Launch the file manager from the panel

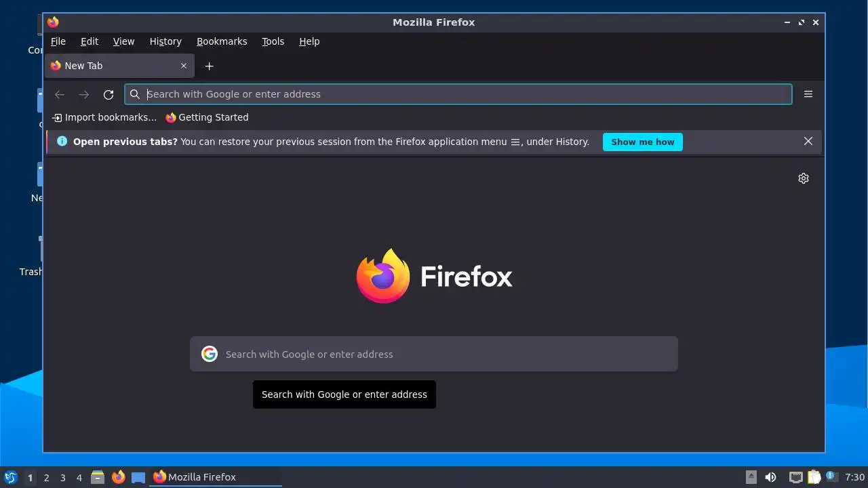click(x=98, y=477)
